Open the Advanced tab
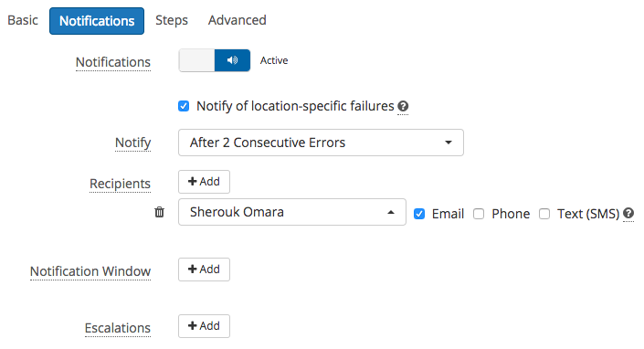The width and height of the screenshot is (644, 349). pos(237,20)
